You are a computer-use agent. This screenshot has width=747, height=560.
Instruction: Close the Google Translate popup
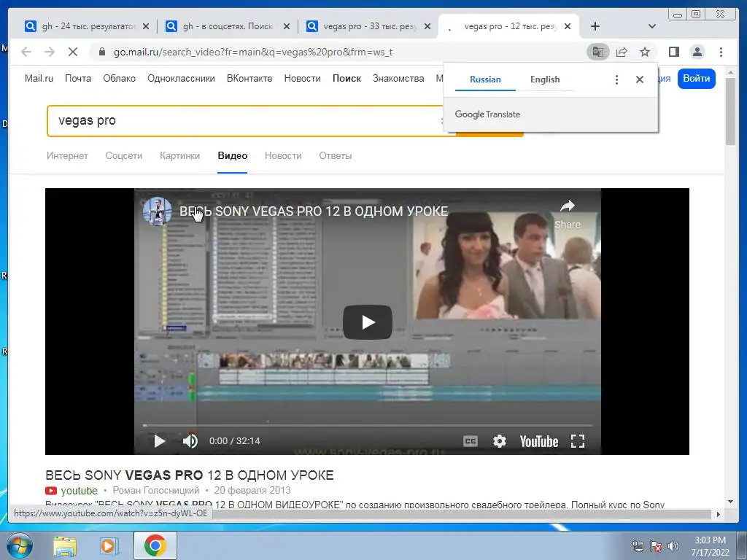click(640, 79)
